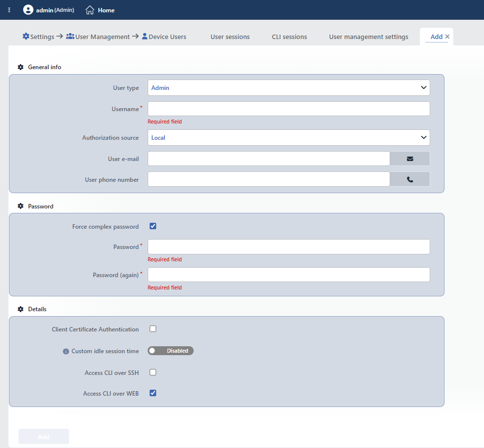
Task: Click the gear icon of Password section
Action: click(x=21, y=206)
